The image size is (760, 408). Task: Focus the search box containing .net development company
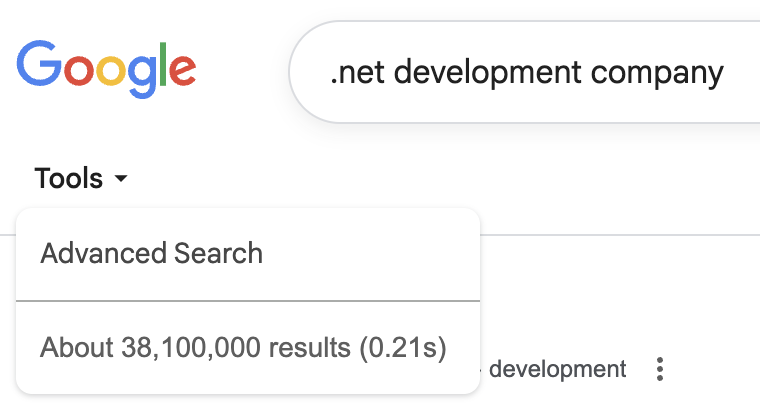tap(524, 72)
